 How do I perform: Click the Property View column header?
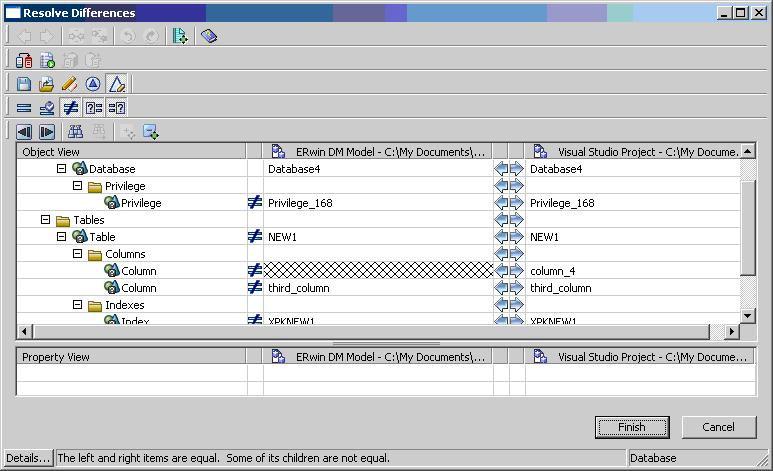tap(131, 356)
